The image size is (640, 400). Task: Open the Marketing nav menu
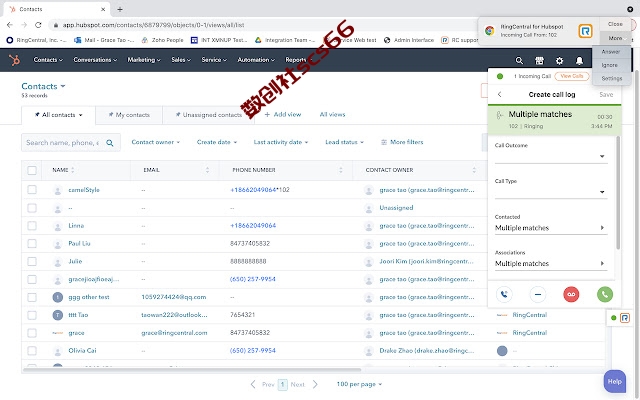click(x=144, y=60)
